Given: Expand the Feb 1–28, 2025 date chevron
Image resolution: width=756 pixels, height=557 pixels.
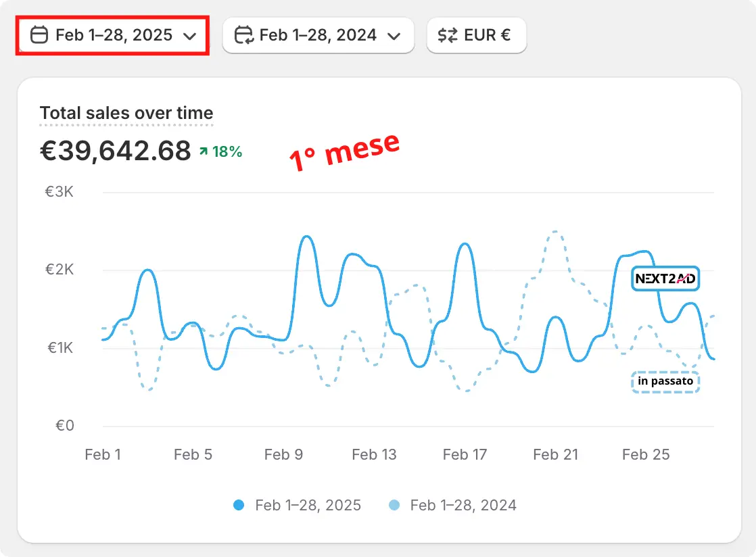Looking at the screenshot, I should (x=190, y=36).
